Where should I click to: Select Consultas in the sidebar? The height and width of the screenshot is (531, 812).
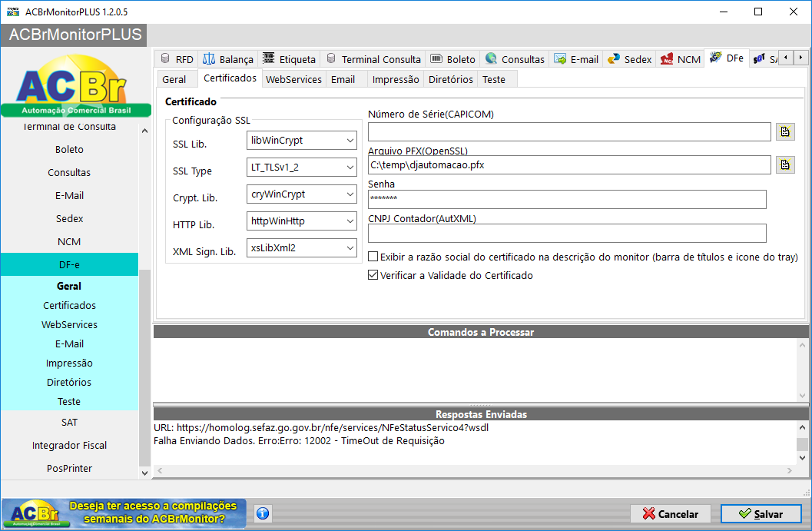coord(69,172)
